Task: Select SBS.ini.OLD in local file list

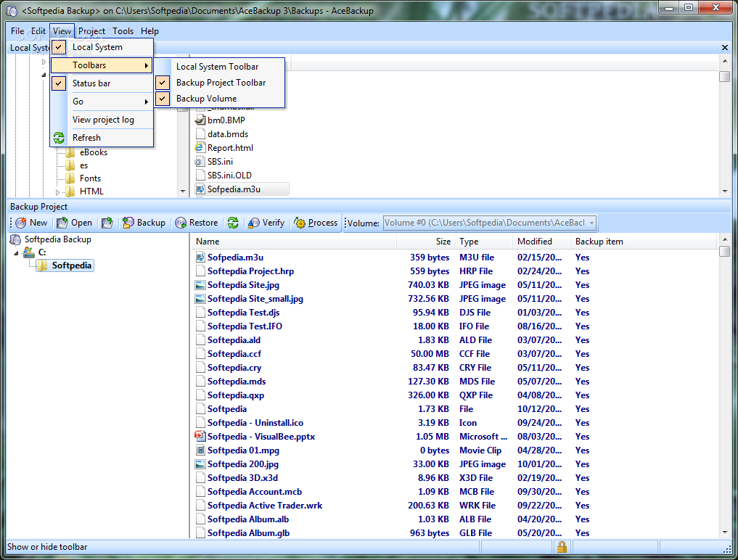Action: tap(230, 176)
